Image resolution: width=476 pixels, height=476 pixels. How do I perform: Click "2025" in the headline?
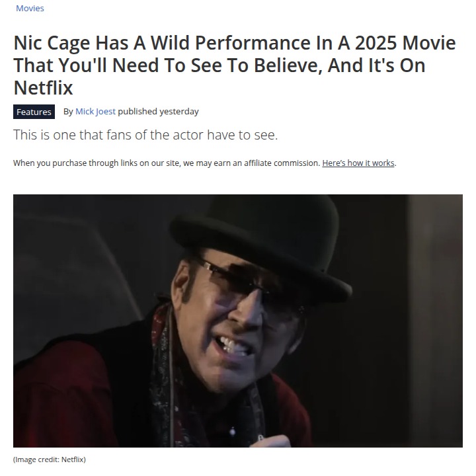click(x=376, y=42)
